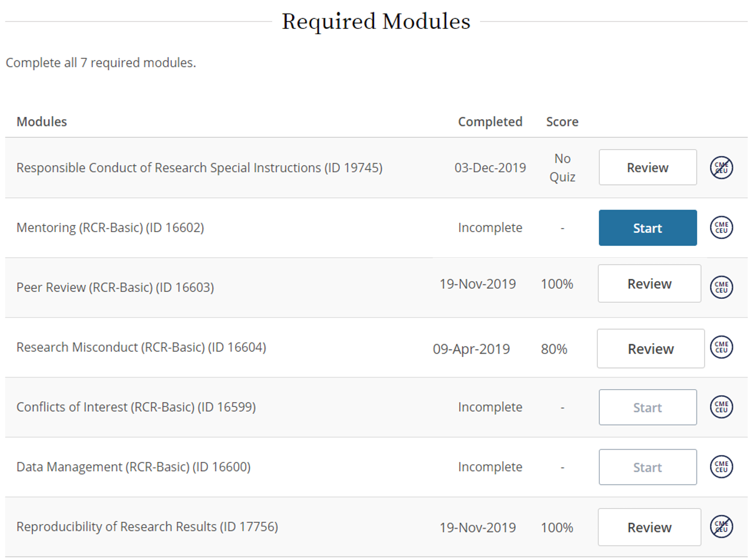Select 'Research Misconduct (RCR-Basic) (ID 16604)' title
Viewport: 751px width, 560px height.
(141, 347)
